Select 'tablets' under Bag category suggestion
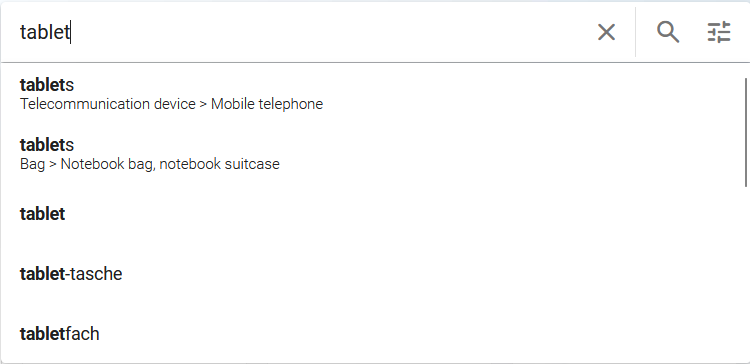This screenshot has width=750, height=364. 373,154
